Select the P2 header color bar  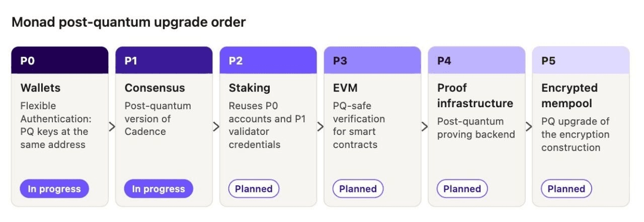pyautogui.click(x=268, y=60)
